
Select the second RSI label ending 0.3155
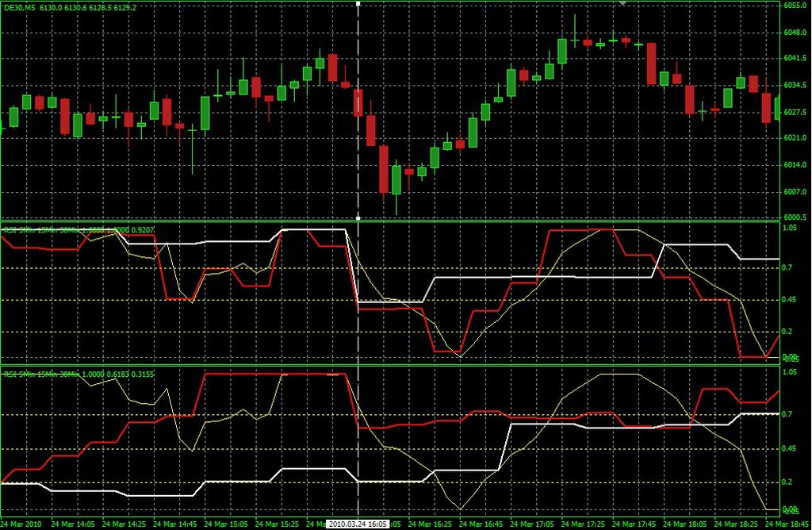[x=79, y=374]
